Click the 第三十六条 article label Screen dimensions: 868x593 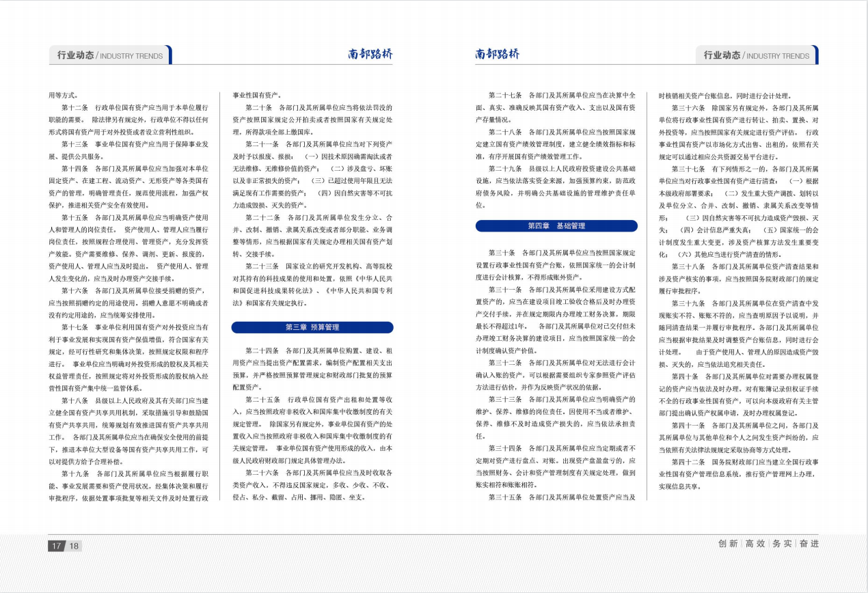tap(689, 108)
